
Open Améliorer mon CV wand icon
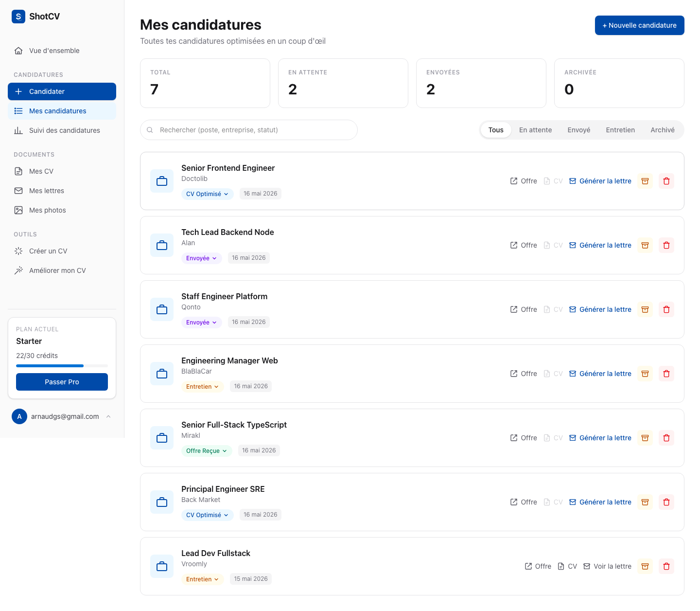coord(18,270)
